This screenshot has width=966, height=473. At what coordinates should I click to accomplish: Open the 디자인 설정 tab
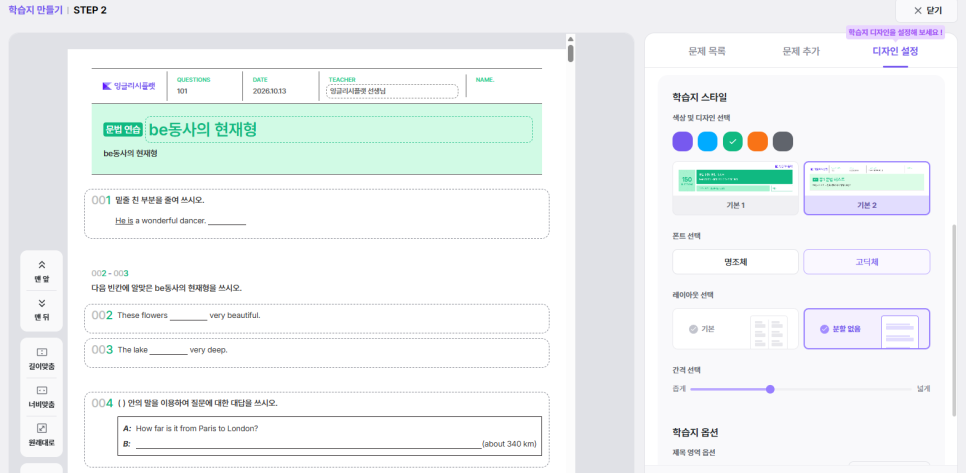tap(895, 52)
